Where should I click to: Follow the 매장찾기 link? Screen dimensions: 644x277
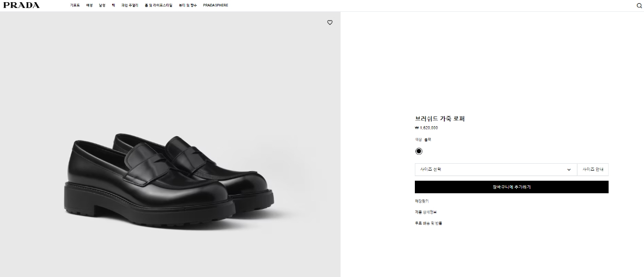tap(422, 201)
